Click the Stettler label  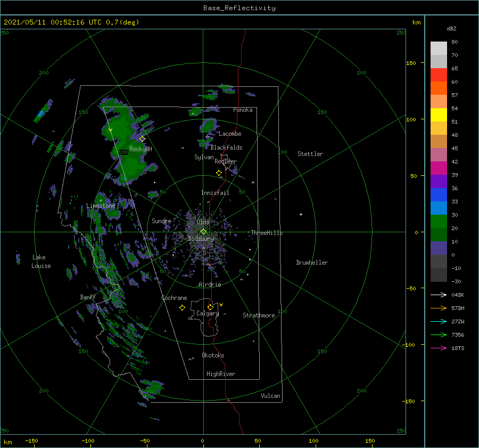pyautogui.click(x=310, y=154)
